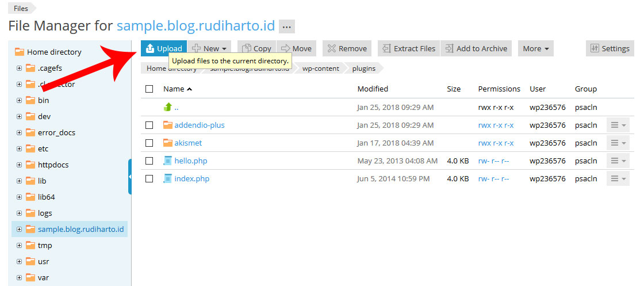
Task: Collapse the sidebar using blue handle
Action: 130,177
